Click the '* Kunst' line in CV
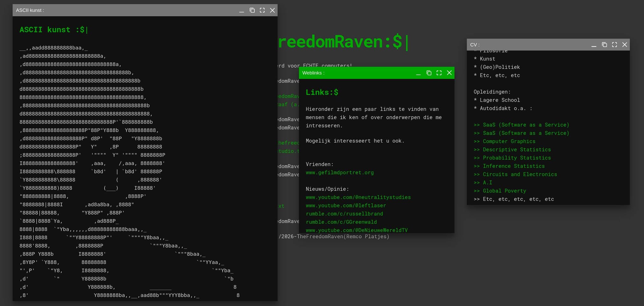644x306 pixels. pyautogui.click(x=484, y=59)
